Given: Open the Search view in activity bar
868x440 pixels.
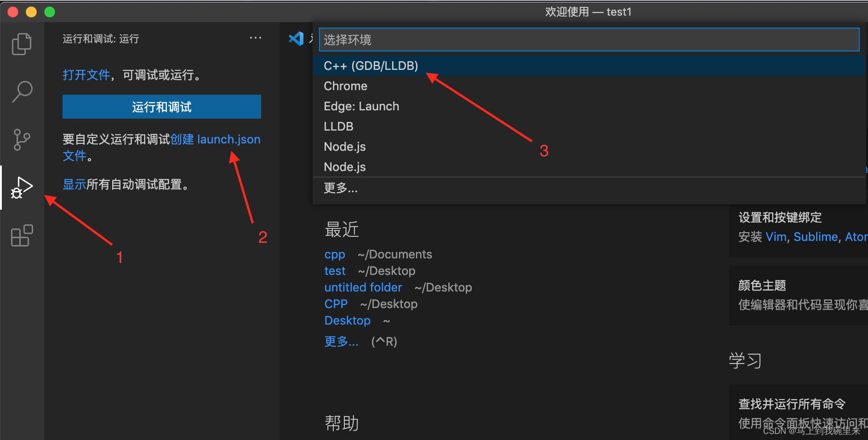Looking at the screenshot, I should (22, 92).
